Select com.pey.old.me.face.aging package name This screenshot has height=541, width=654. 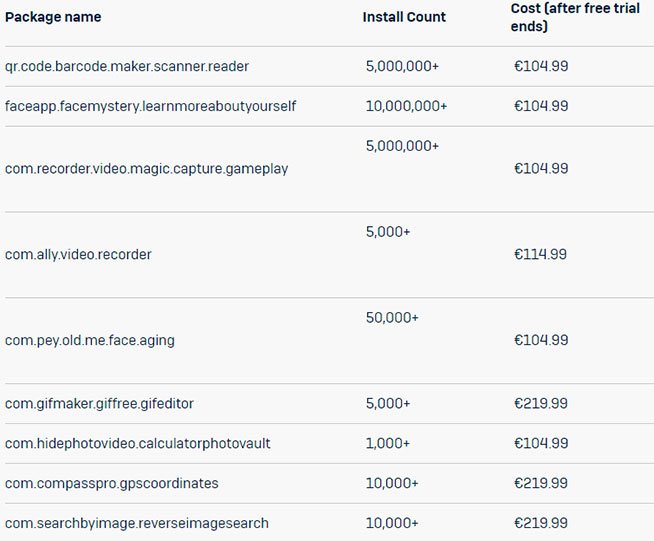point(90,340)
